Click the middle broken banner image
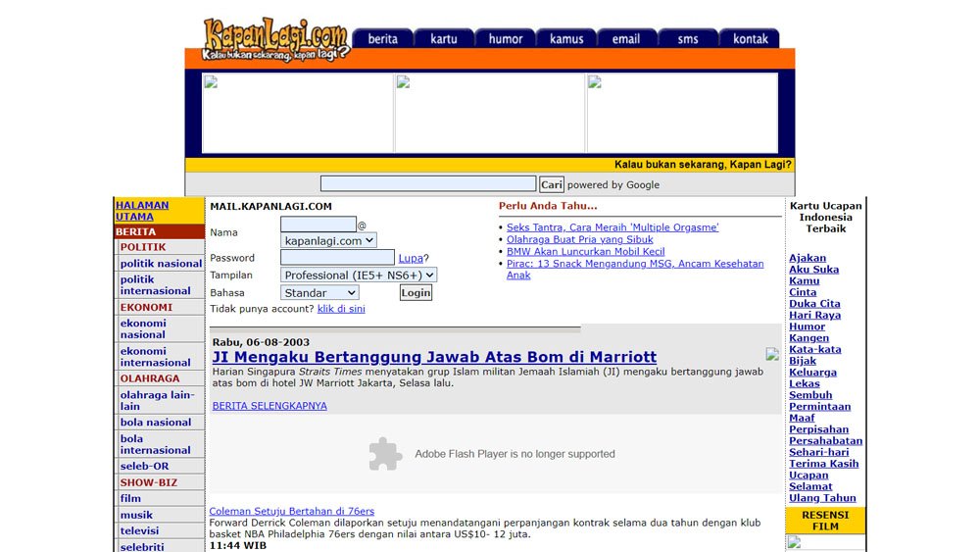980x552 pixels. click(x=489, y=113)
